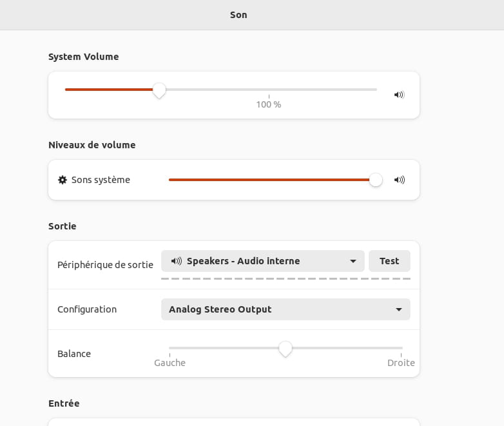Open the Analog Stereo Output configuration dropdown
This screenshot has height=426, width=504.
coord(286,309)
